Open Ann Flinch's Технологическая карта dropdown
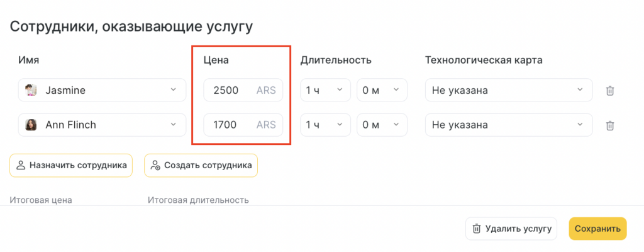This screenshot has width=644, height=252. [508, 125]
